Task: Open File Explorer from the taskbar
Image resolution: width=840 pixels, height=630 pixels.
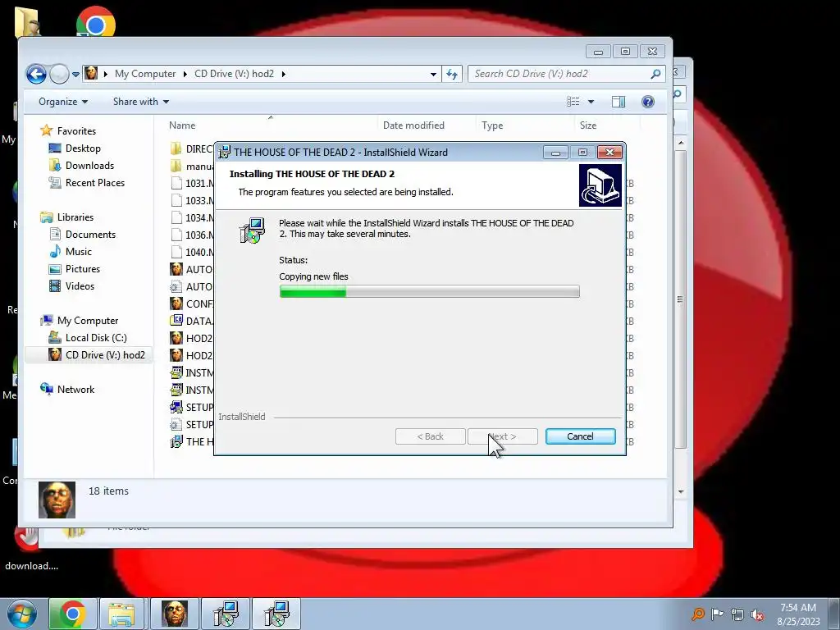Action: [121, 614]
